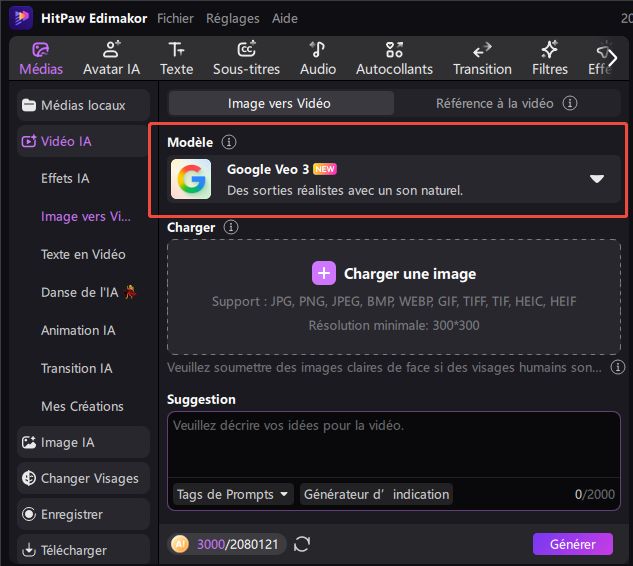Open the Texte tool

pos(176,59)
